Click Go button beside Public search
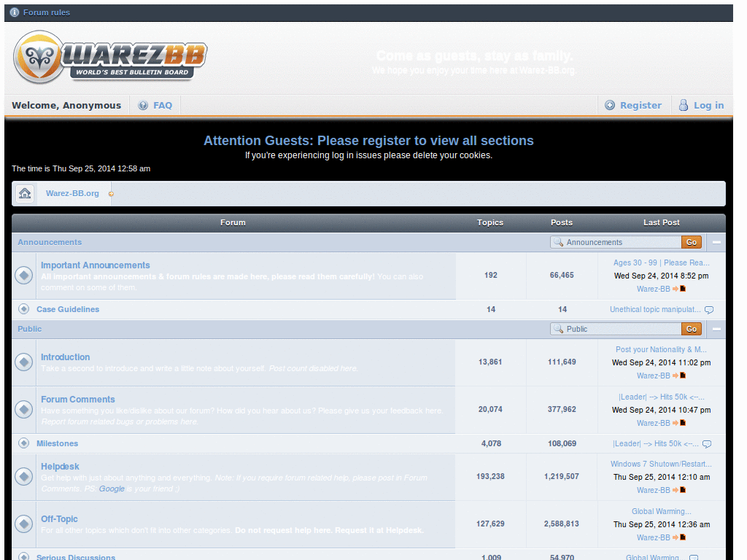Screen dimensions: 747x560 point(692,329)
